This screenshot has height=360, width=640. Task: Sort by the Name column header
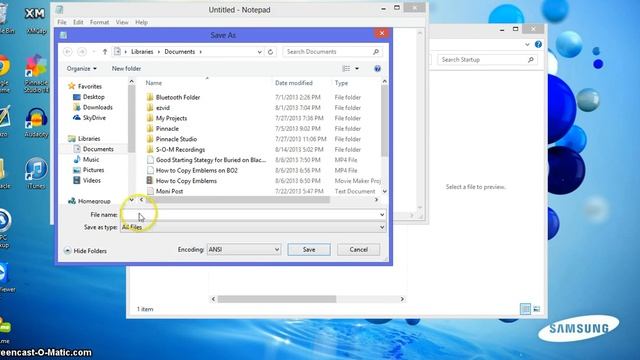[154, 83]
